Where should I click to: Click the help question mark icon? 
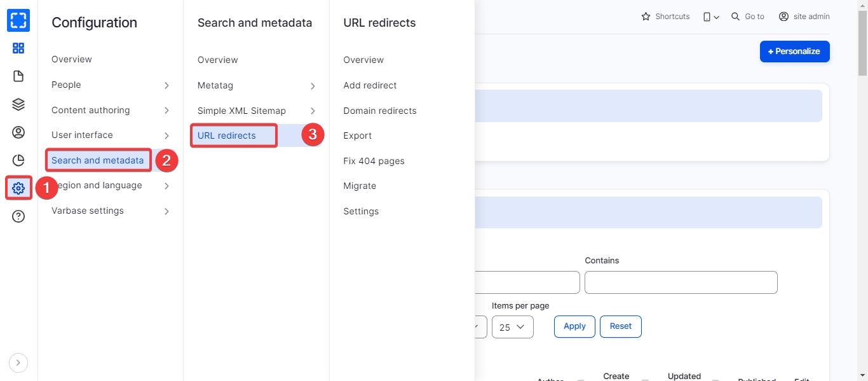tap(18, 217)
